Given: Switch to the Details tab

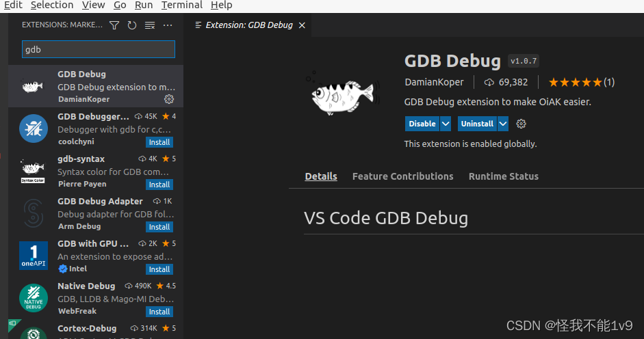Looking at the screenshot, I should pyautogui.click(x=321, y=176).
